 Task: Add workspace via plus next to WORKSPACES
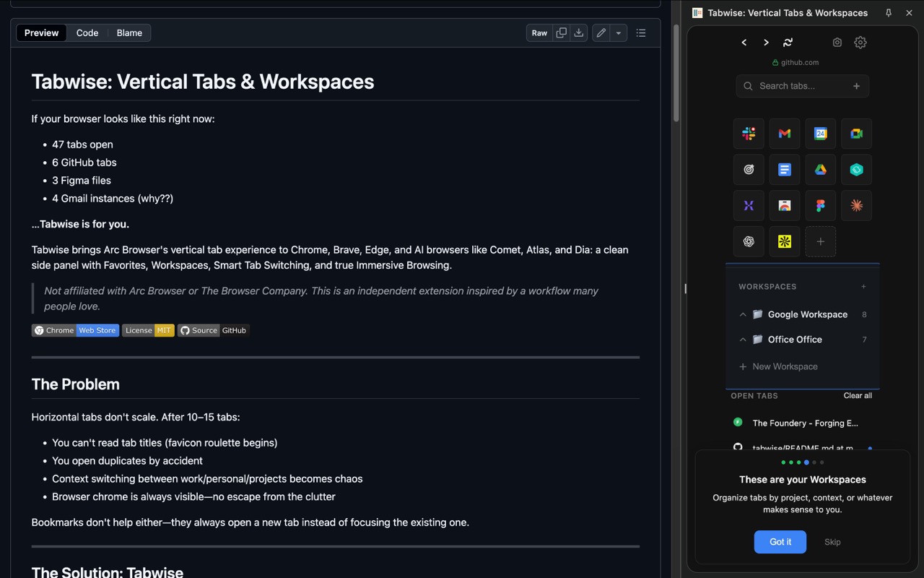point(863,287)
